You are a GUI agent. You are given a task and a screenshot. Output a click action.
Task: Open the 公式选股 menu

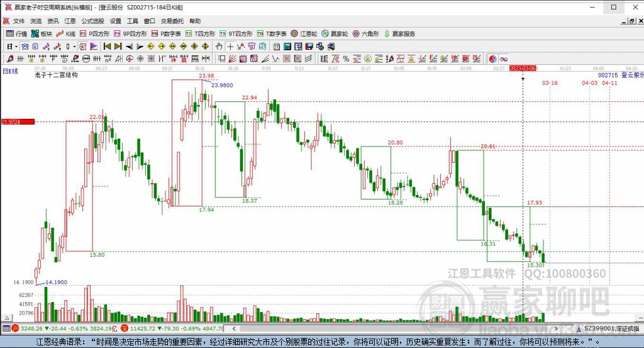(x=93, y=21)
